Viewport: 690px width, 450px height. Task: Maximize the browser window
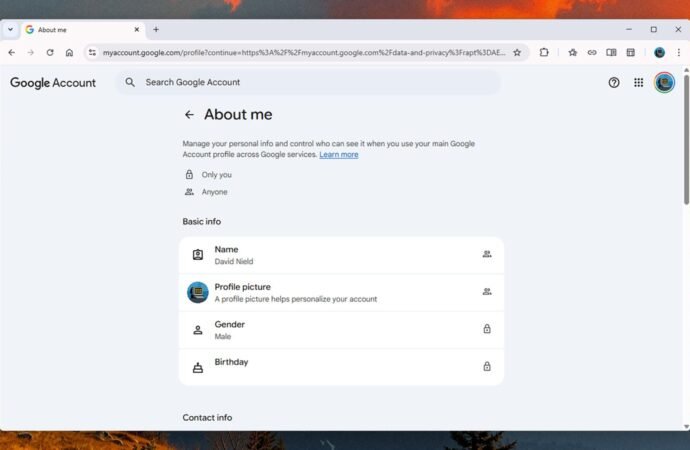coord(653,29)
